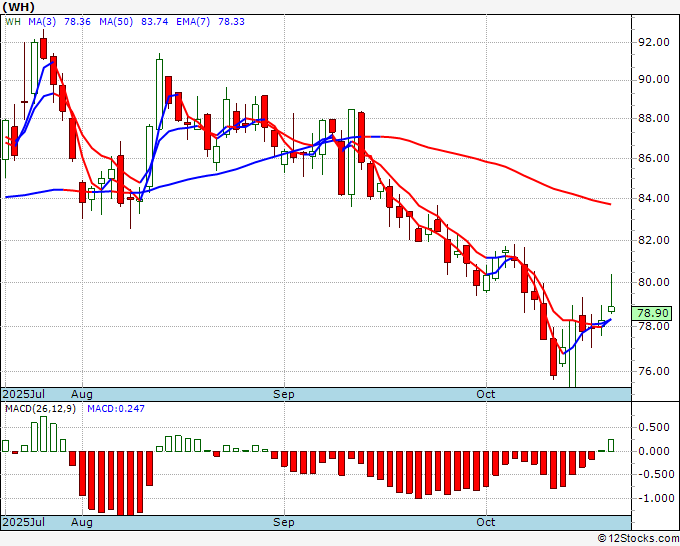680x546 pixels.
Task: Click 2025Jul on the MACD date axis
Action: 24,522
